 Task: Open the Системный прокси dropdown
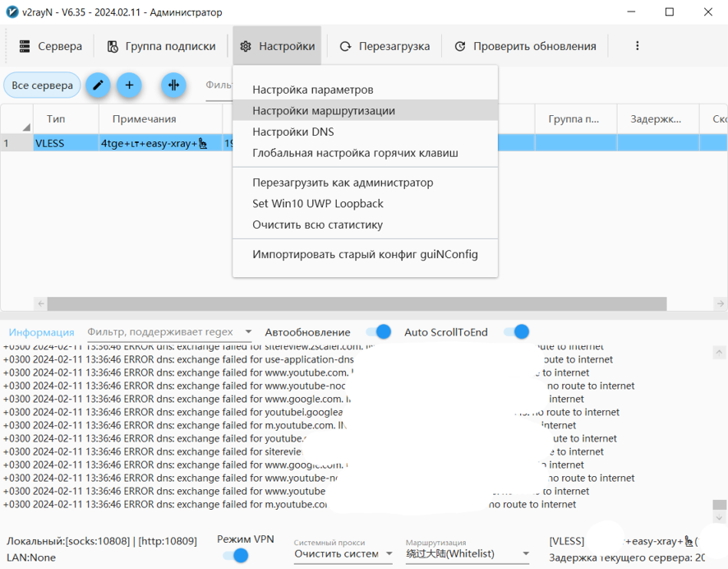(x=343, y=554)
